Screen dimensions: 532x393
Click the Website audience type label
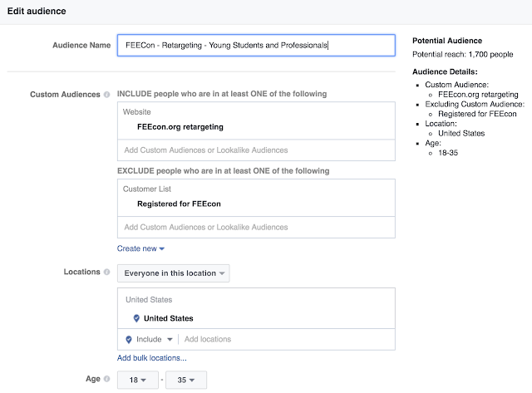click(x=136, y=112)
